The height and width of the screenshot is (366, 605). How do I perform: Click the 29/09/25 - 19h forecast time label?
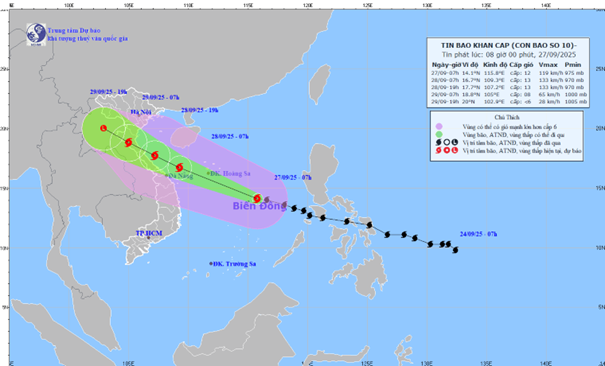[x=108, y=92]
